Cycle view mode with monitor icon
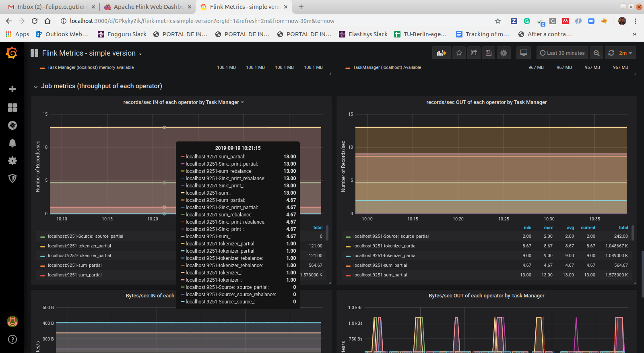644x353 pixels. [524, 53]
